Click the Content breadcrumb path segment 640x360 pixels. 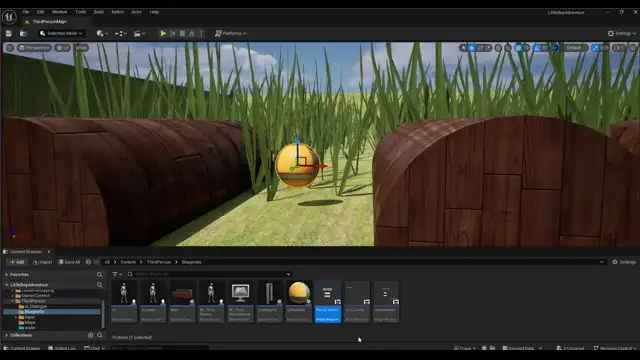[x=128, y=262]
